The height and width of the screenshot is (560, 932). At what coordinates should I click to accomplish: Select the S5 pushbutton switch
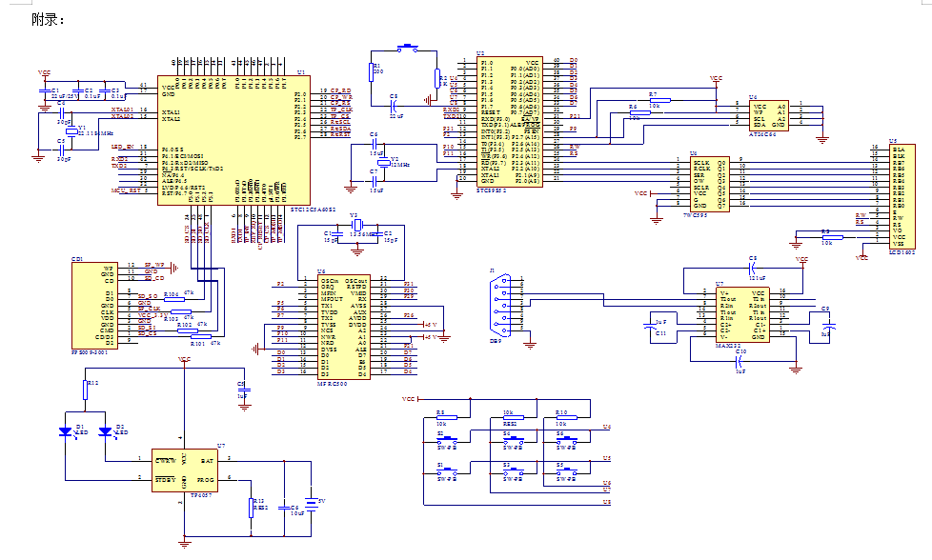(x=567, y=472)
